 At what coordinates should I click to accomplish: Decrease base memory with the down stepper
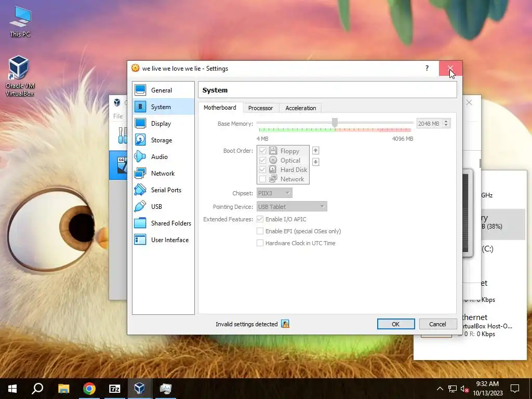446,126
